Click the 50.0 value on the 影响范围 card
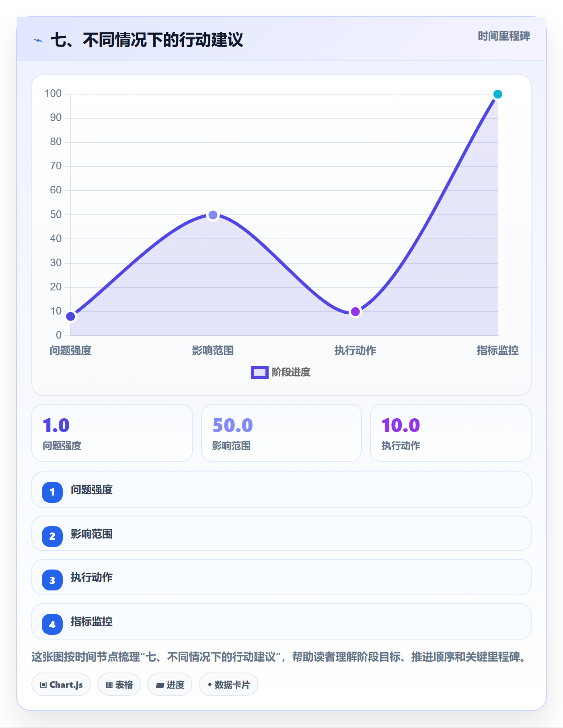The image size is (563, 728). pos(232,425)
